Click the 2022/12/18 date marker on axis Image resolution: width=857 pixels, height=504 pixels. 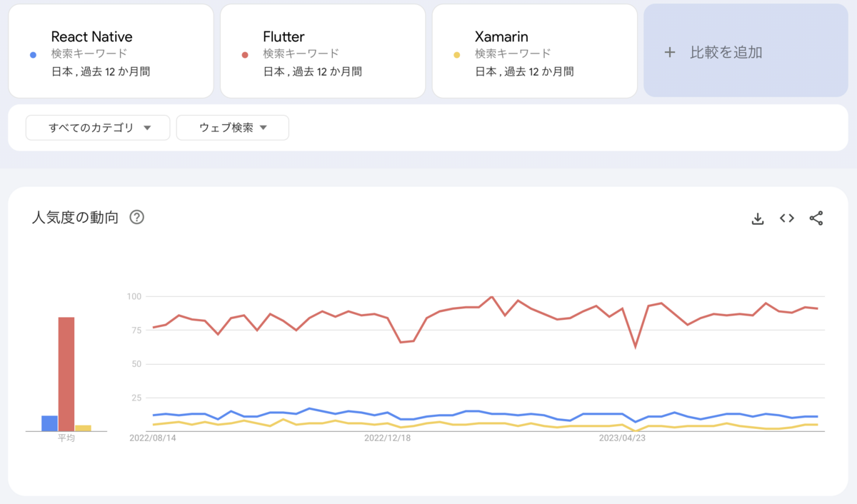(x=387, y=438)
